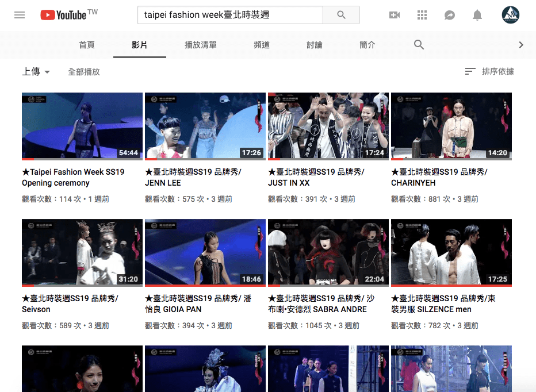Open the YouTube apps grid icon

coord(422,15)
